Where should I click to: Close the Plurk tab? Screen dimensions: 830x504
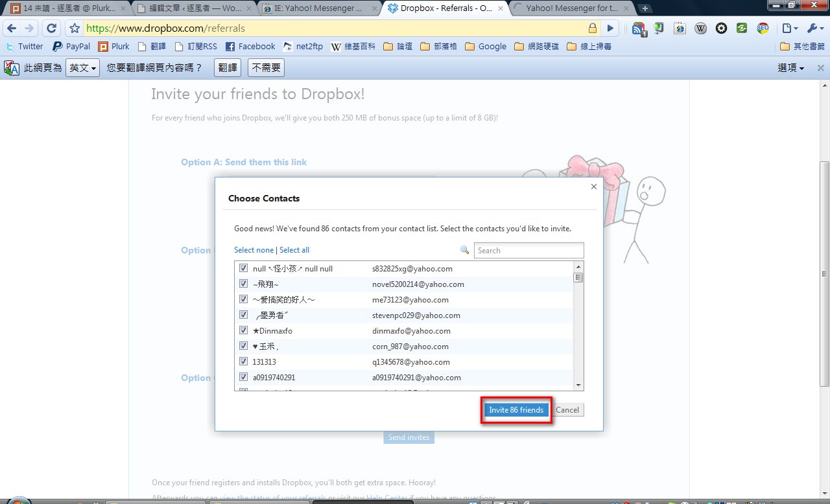(x=124, y=8)
